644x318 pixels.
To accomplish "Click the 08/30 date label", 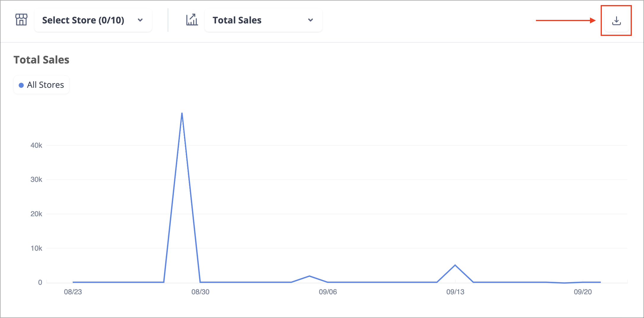I will [200, 292].
